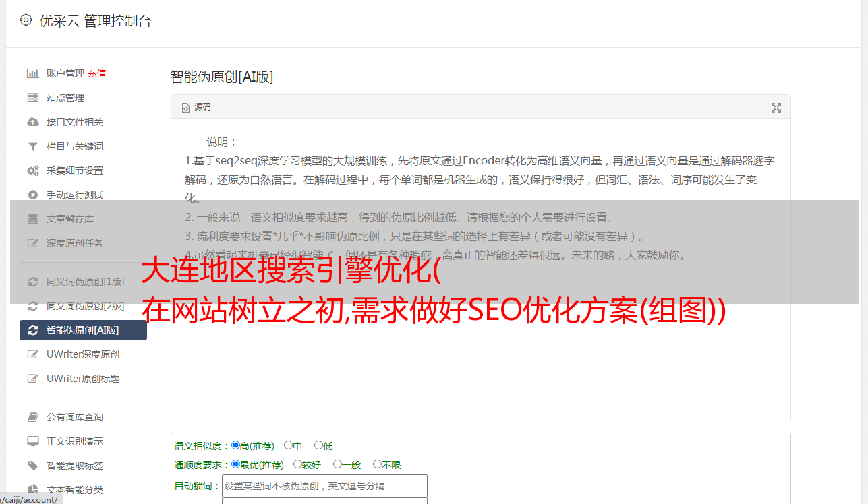
Task: Click the 源码 source code icon
Action: [x=186, y=107]
